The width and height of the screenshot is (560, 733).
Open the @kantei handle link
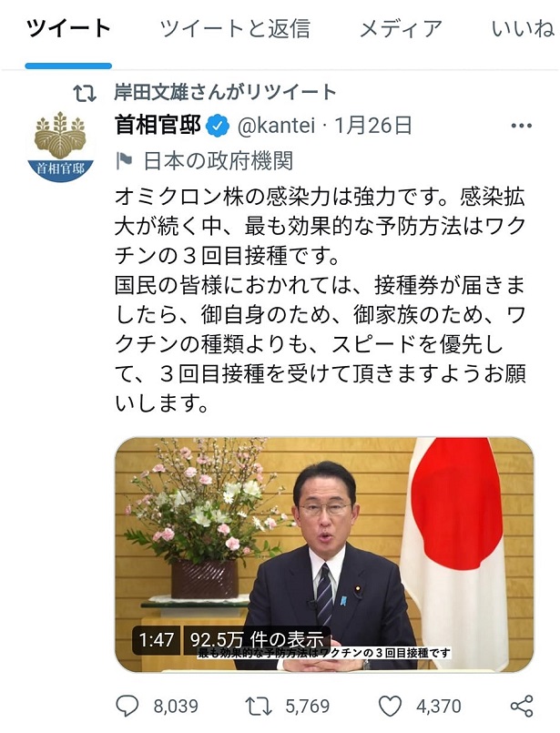click(x=276, y=126)
